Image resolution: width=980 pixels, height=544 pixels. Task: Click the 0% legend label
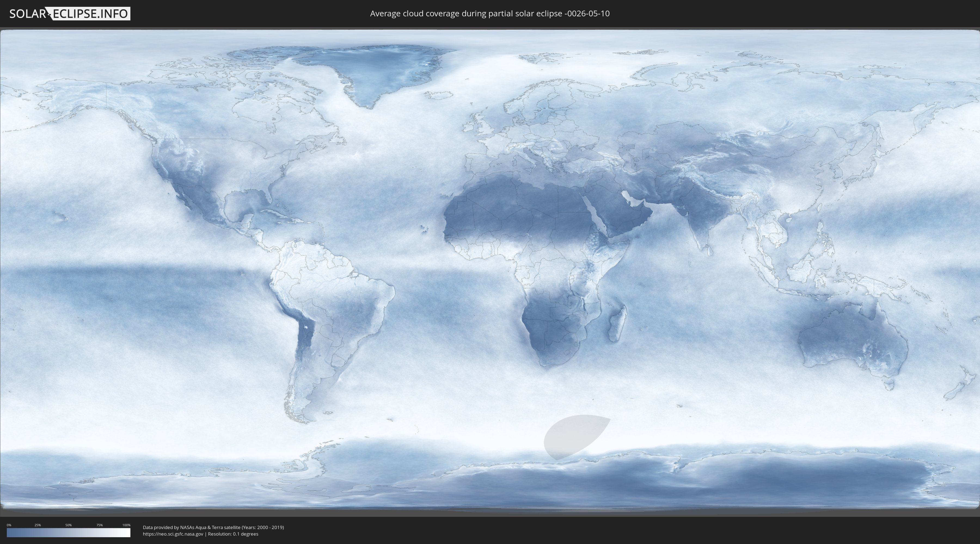[9, 525]
